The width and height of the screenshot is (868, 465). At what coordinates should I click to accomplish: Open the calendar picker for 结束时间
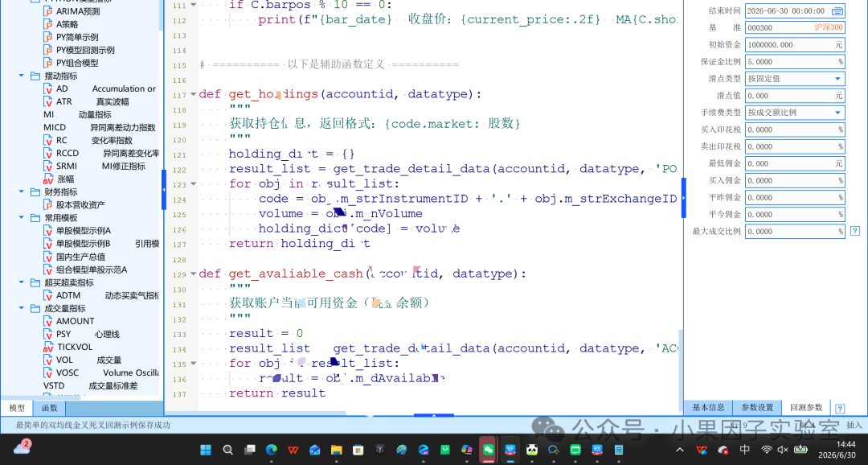[x=837, y=10]
